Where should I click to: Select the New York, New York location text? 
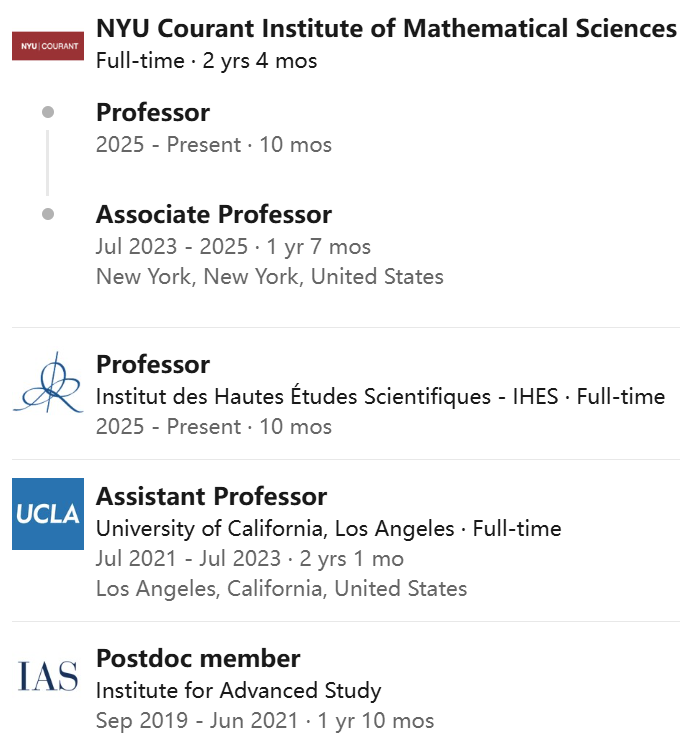[269, 276]
